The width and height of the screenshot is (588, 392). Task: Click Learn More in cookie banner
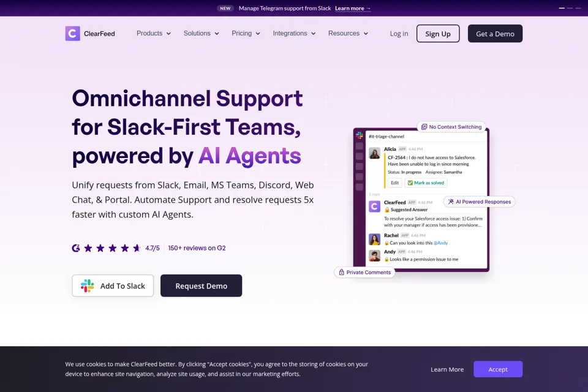[447, 369]
